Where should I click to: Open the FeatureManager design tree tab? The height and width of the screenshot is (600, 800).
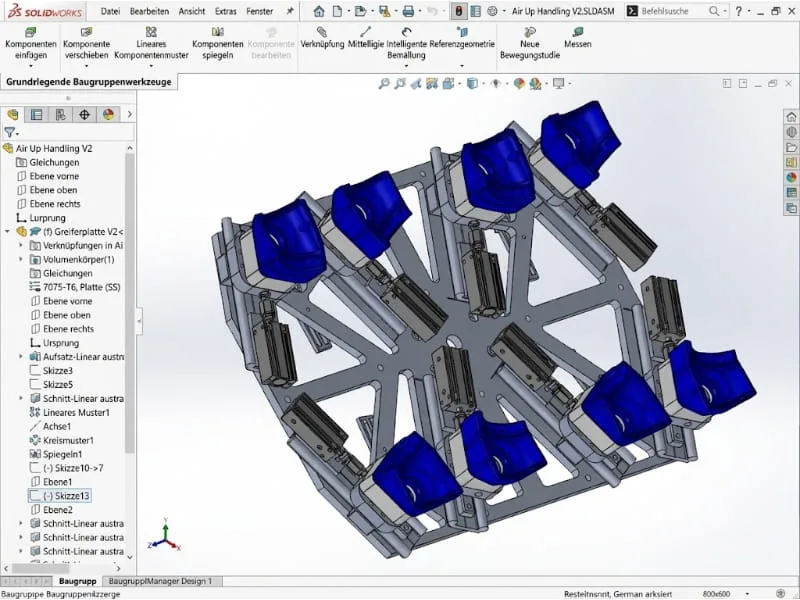[13, 114]
